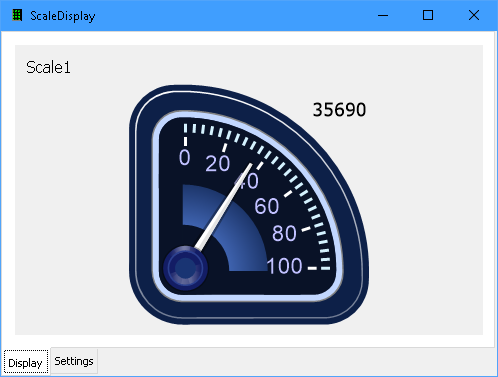Click the 20 label on gauge

click(218, 164)
